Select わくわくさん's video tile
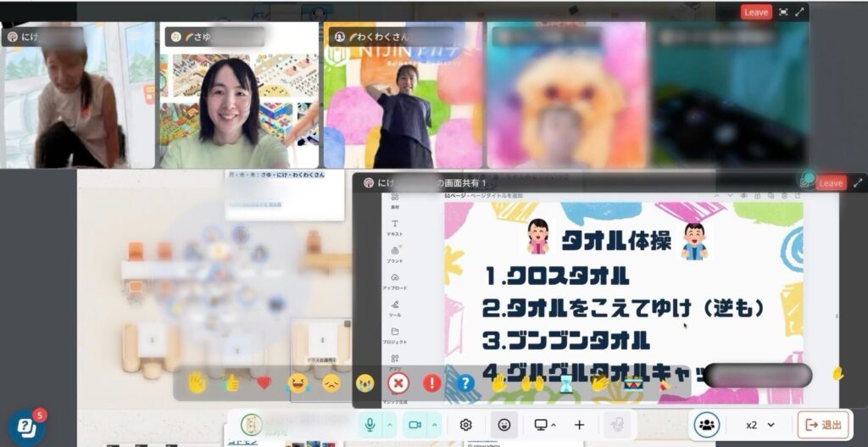 [x=403, y=95]
